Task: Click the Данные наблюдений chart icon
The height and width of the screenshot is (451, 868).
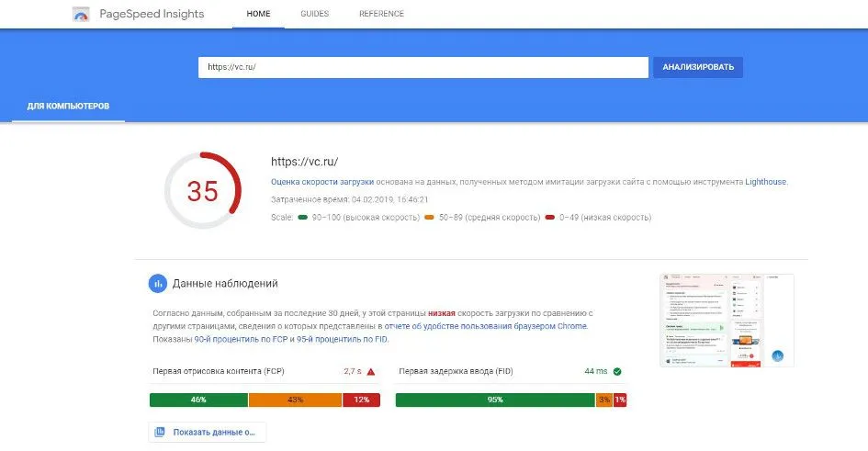Action: tap(158, 283)
